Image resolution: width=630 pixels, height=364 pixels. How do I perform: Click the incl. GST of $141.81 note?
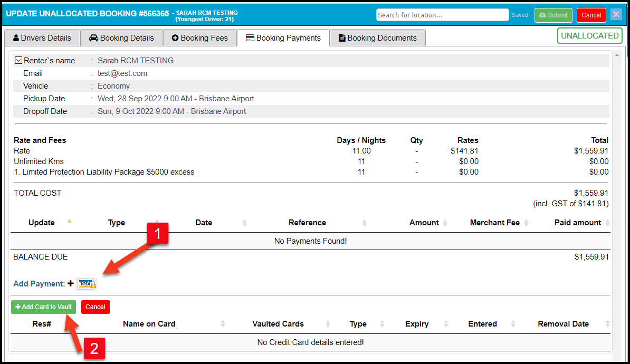(x=570, y=204)
